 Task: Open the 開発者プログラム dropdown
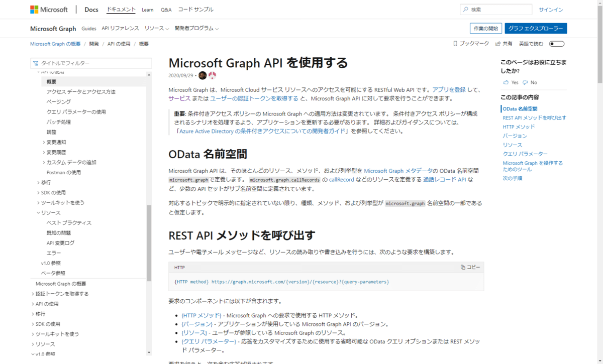point(196,29)
